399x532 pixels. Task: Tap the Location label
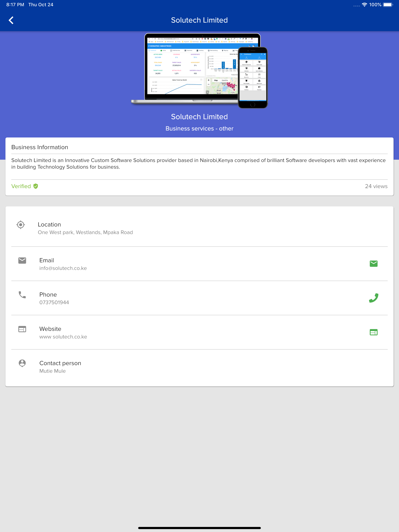[49, 224]
